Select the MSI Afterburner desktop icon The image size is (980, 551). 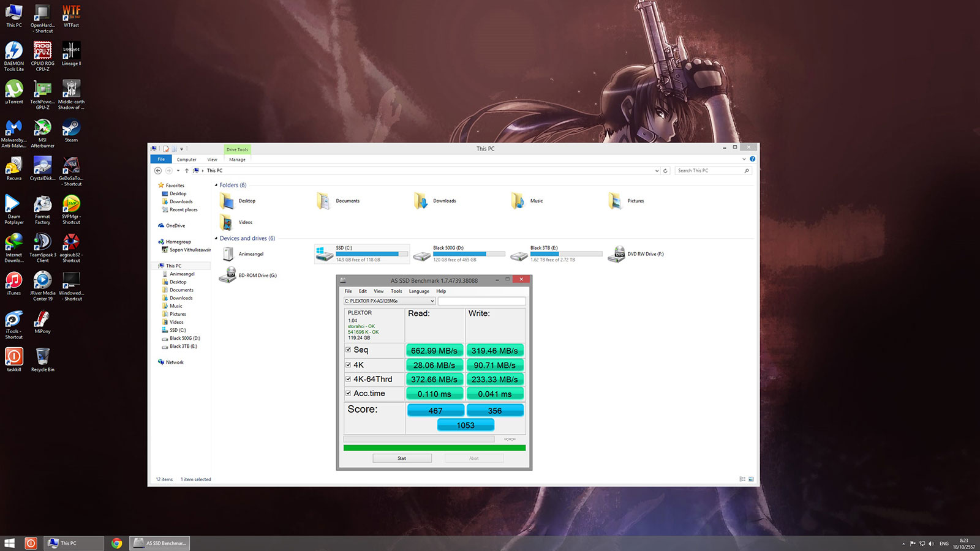pos(42,133)
